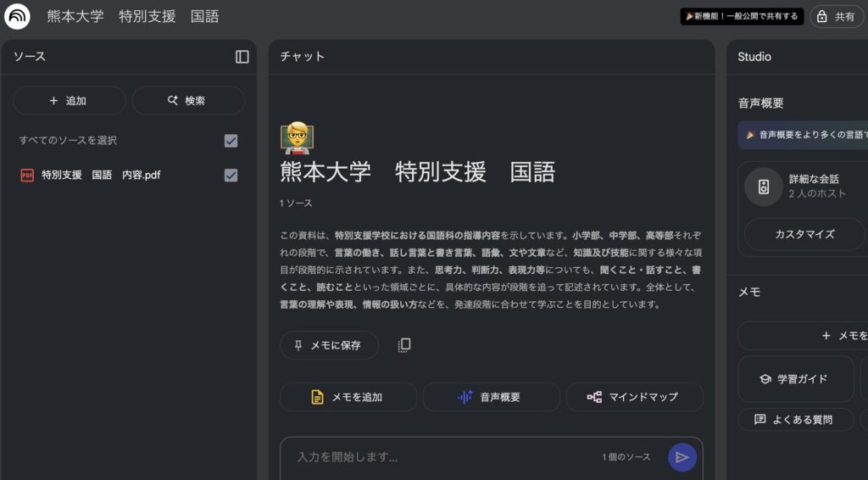This screenshot has width=868, height=480.
Task: Click the チャット panel header
Action: coord(303,57)
